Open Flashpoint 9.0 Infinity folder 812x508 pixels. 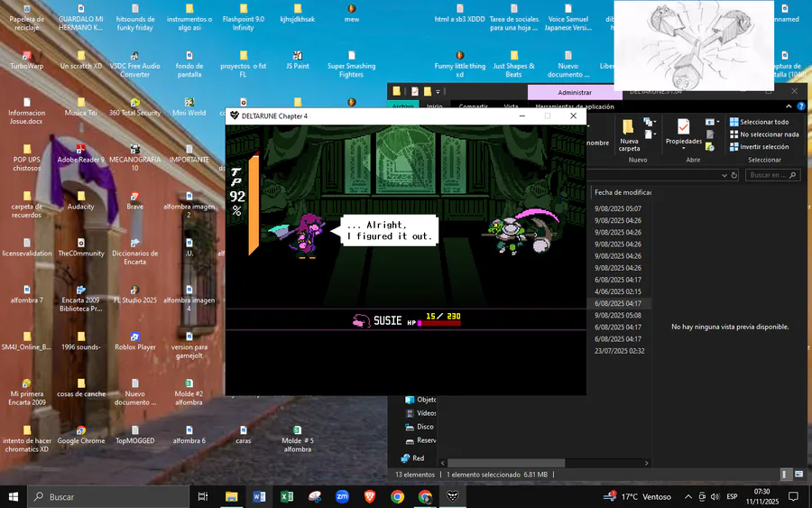pos(244,18)
